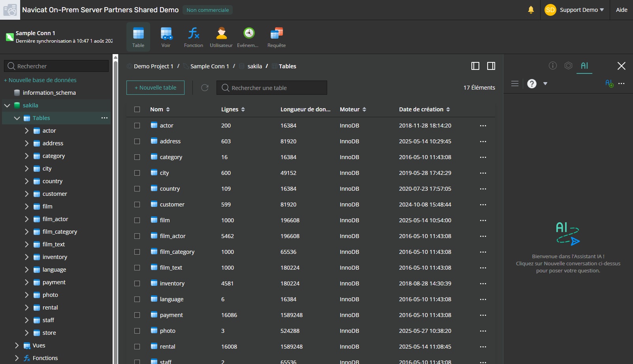Open actions menu for city row
This screenshot has height=364, width=633.
(x=483, y=173)
